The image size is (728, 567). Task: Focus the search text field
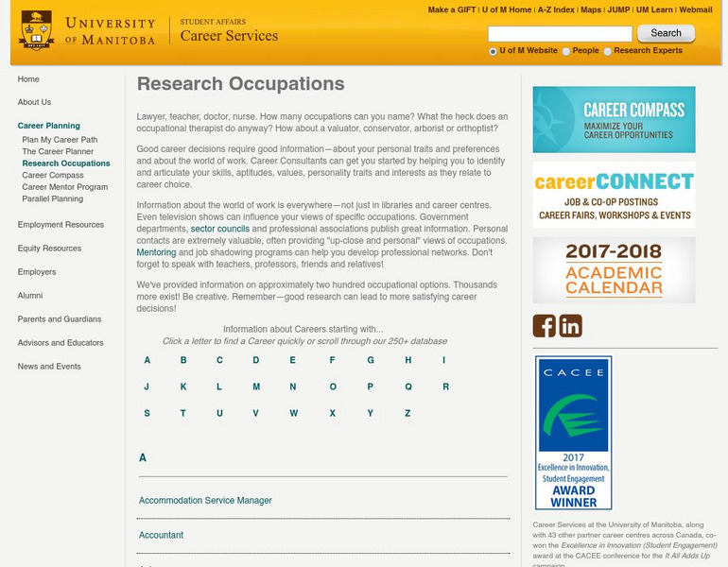coord(560,34)
